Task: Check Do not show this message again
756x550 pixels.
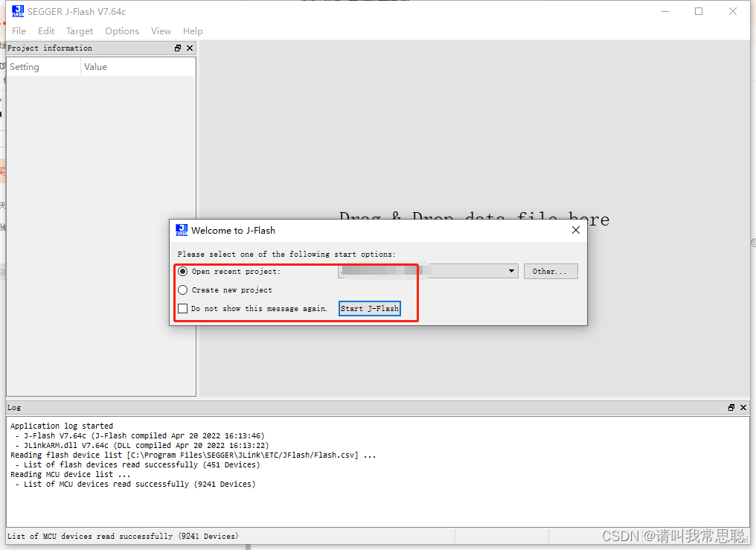Action: pyautogui.click(x=183, y=309)
